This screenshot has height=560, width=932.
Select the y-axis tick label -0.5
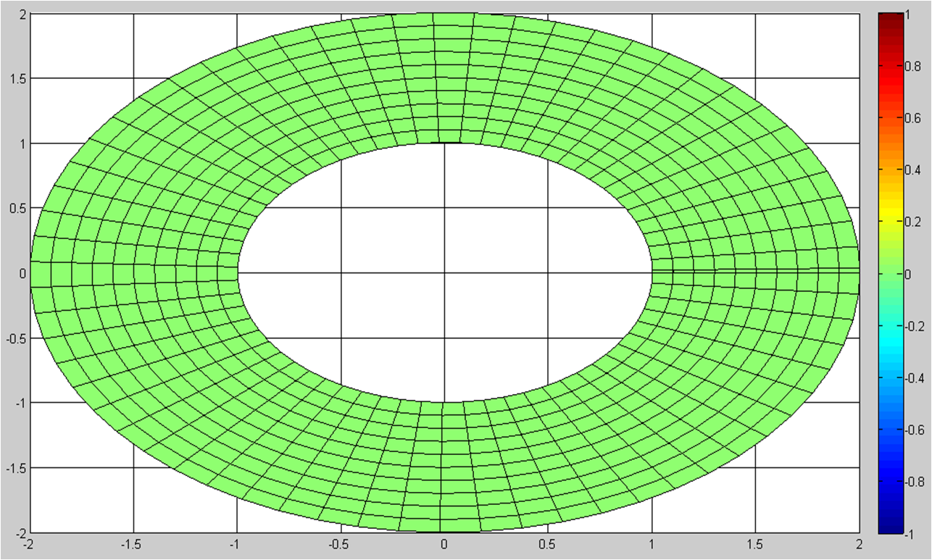(x=15, y=338)
